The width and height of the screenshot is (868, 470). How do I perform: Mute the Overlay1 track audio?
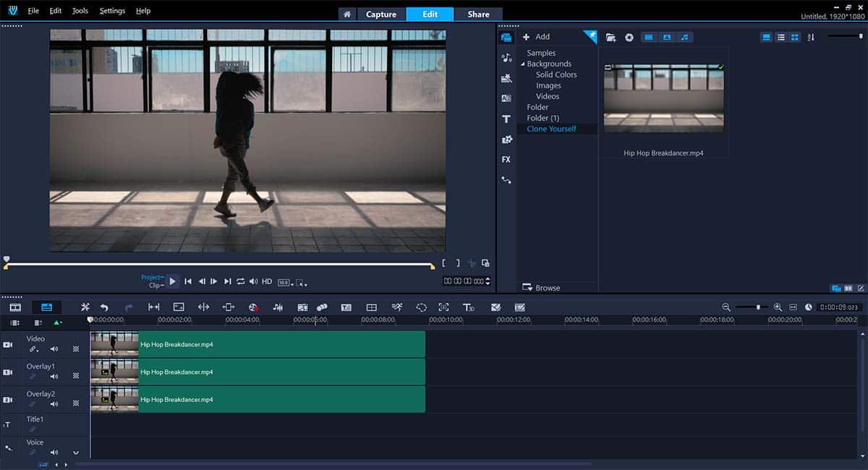coord(54,377)
